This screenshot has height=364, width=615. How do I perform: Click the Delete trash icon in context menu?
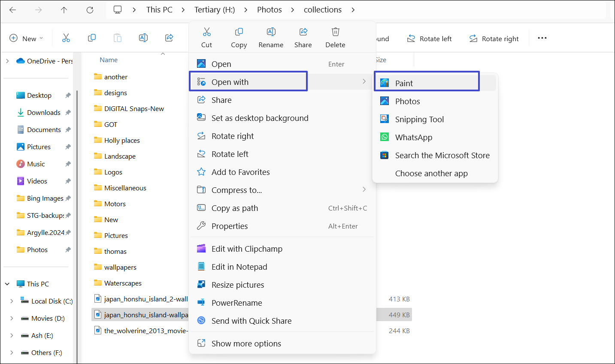[335, 32]
